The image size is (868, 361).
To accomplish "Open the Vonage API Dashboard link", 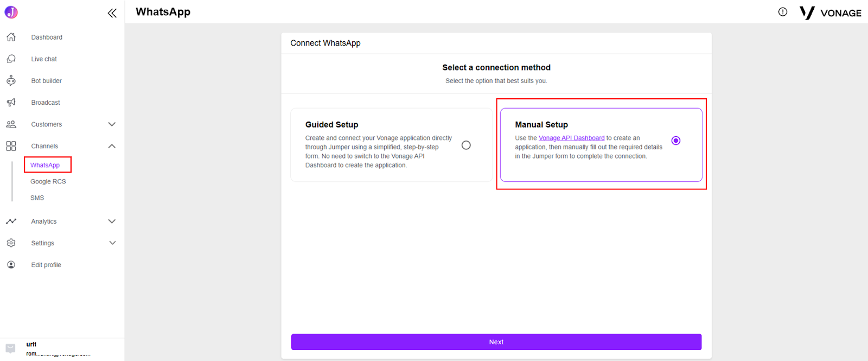I will click(x=571, y=138).
